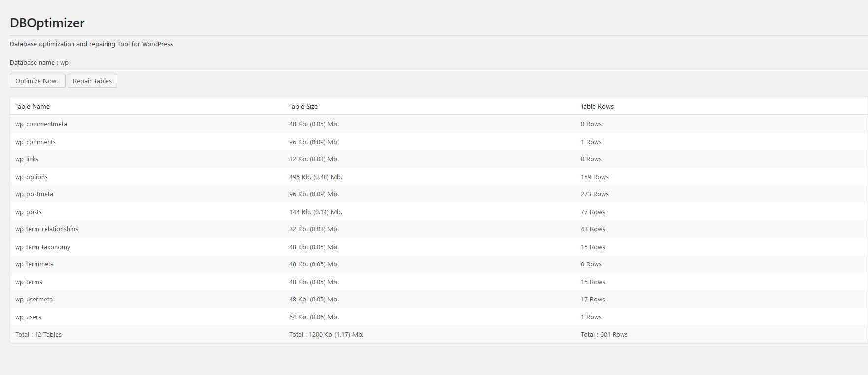The height and width of the screenshot is (375, 868).
Task: Click the Table Name column header
Action: (33, 106)
